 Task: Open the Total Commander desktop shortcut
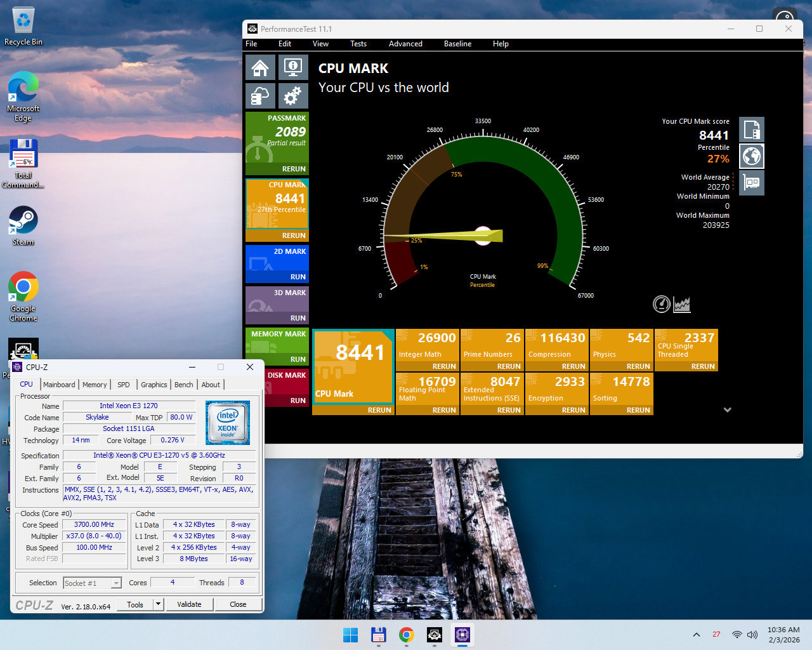[x=23, y=164]
